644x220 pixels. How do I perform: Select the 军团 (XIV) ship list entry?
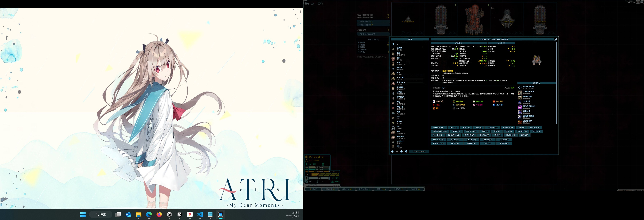(400, 137)
